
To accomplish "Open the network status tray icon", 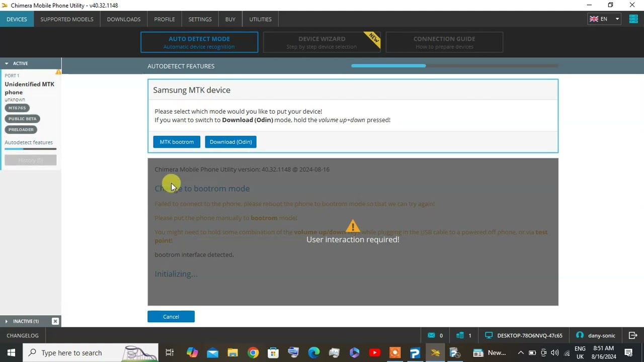I will point(567,352).
